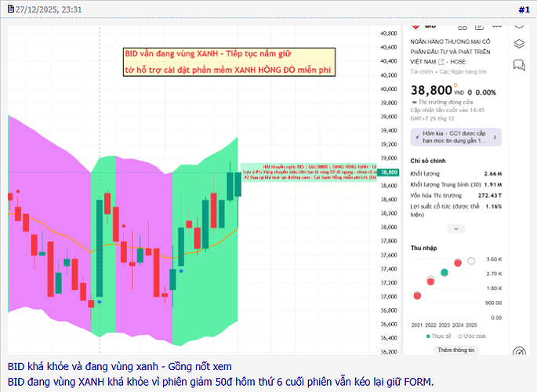Click the 0.00% price change value
The image size is (537, 392).
[x=485, y=93]
